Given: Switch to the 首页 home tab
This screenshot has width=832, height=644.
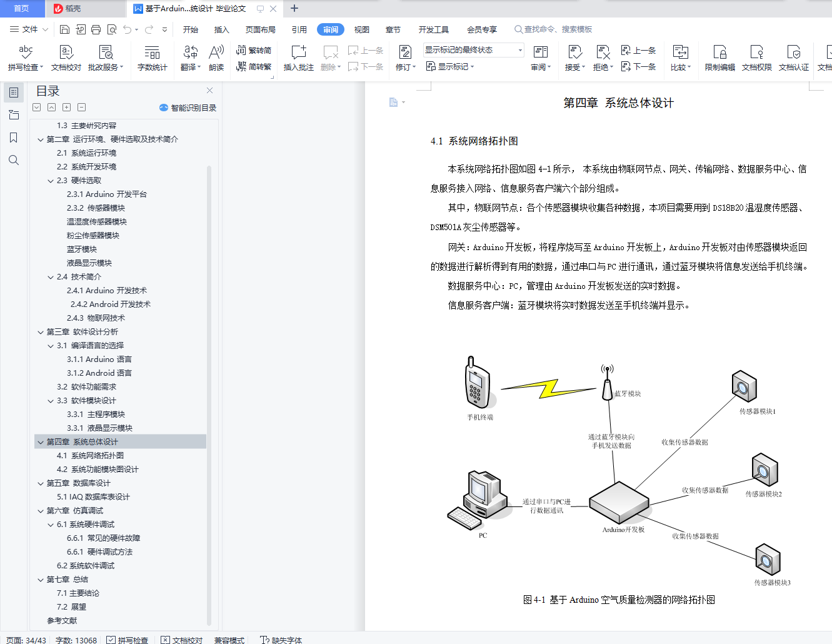Looking at the screenshot, I should coord(22,9).
